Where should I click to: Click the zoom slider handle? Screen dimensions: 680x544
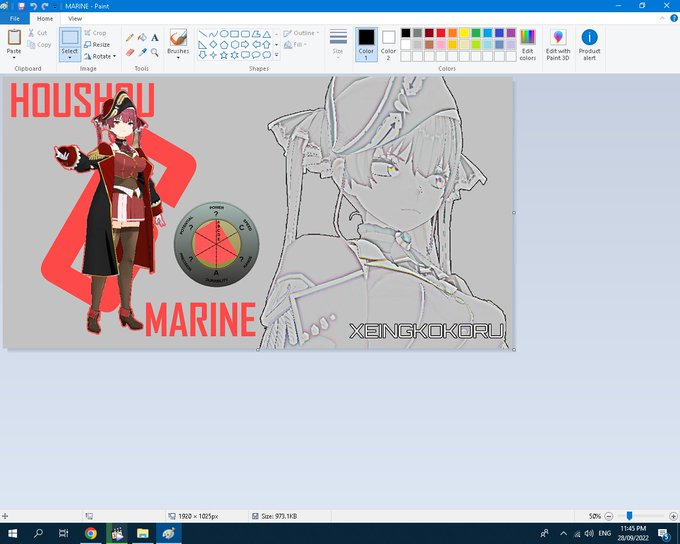(x=629, y=516)
